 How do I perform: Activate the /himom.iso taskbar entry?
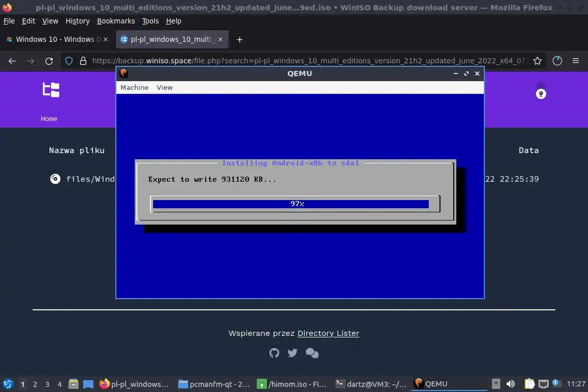pos(293,384)
